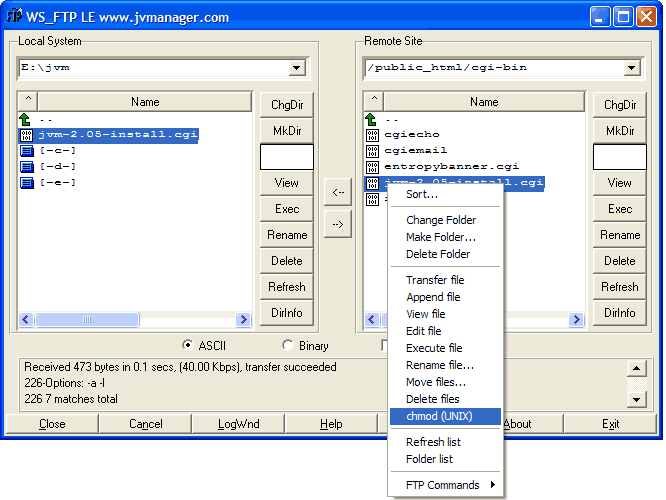Select Execute file menu entry
The image size is (666, 500).
click(x=445, y=348)
